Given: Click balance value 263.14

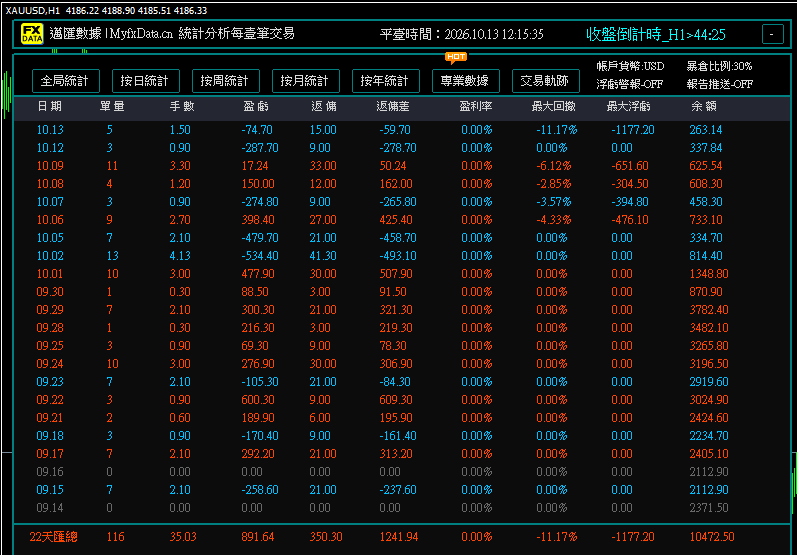Looking at the screenshot, I should [706, 130].
